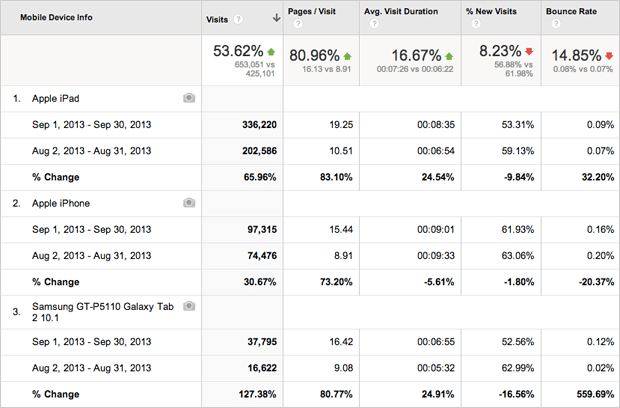Click the Mobile Device Info column header
The width and height of the screenshot is (620, 408).
(57, 18)
